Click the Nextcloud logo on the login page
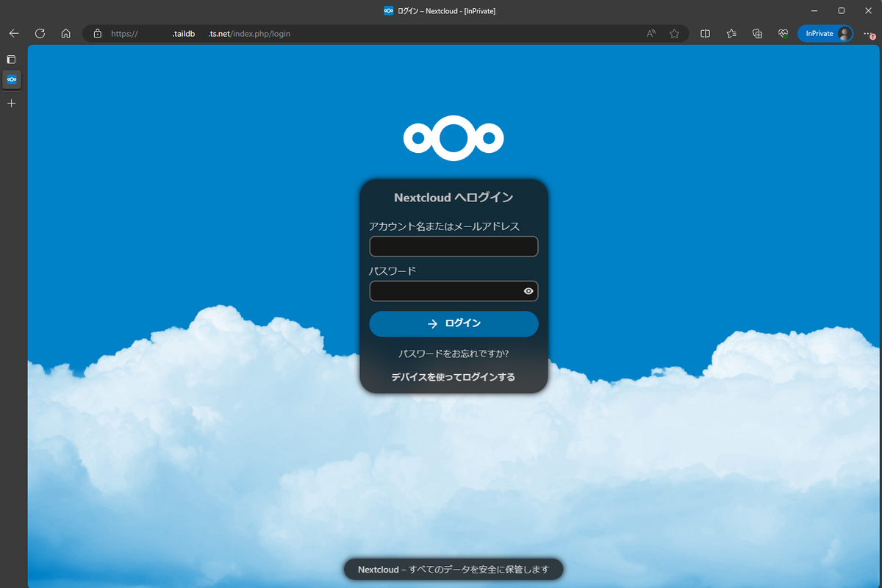This screenshot has width=882, height=588. click(453, 138)
